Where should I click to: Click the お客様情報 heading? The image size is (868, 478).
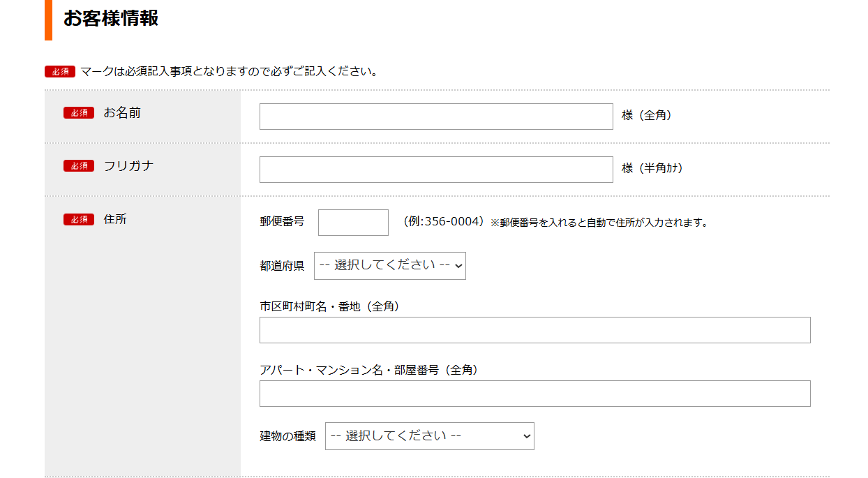point(111,19)
